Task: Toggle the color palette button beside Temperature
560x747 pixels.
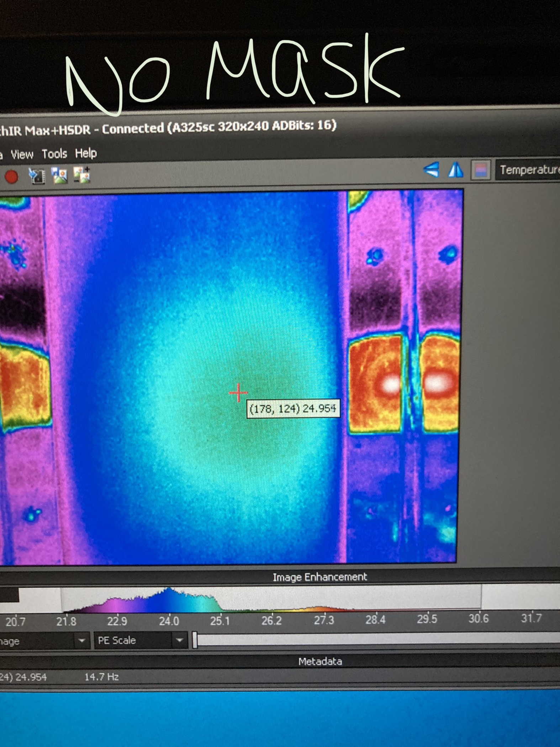Action: point(481,170)
